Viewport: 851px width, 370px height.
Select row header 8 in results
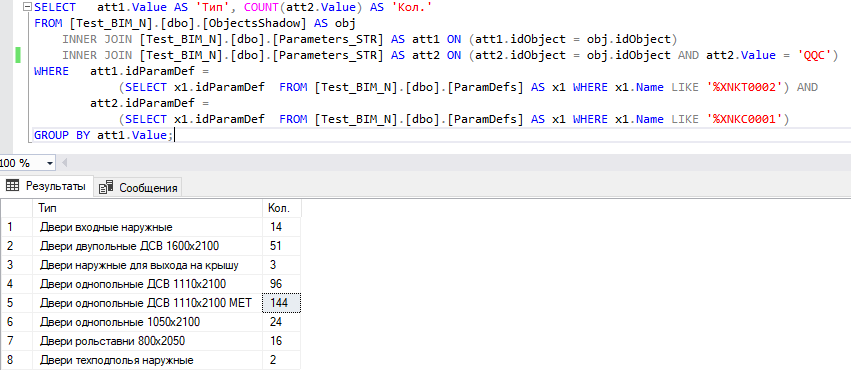(x=17, y=360)
